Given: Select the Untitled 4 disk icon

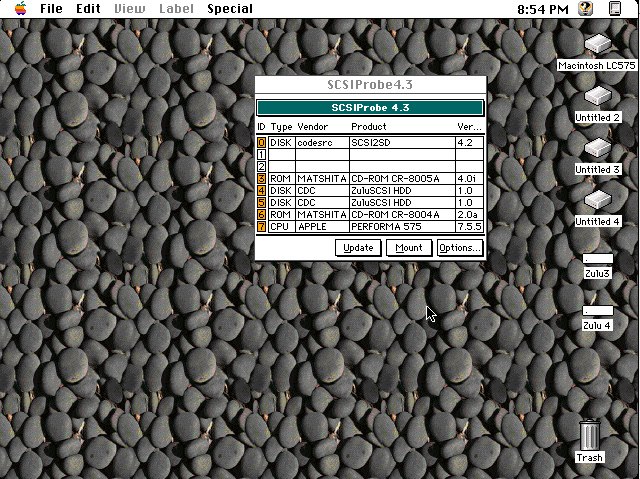Looking at the screenshot, I should click(x=597, y=200).
